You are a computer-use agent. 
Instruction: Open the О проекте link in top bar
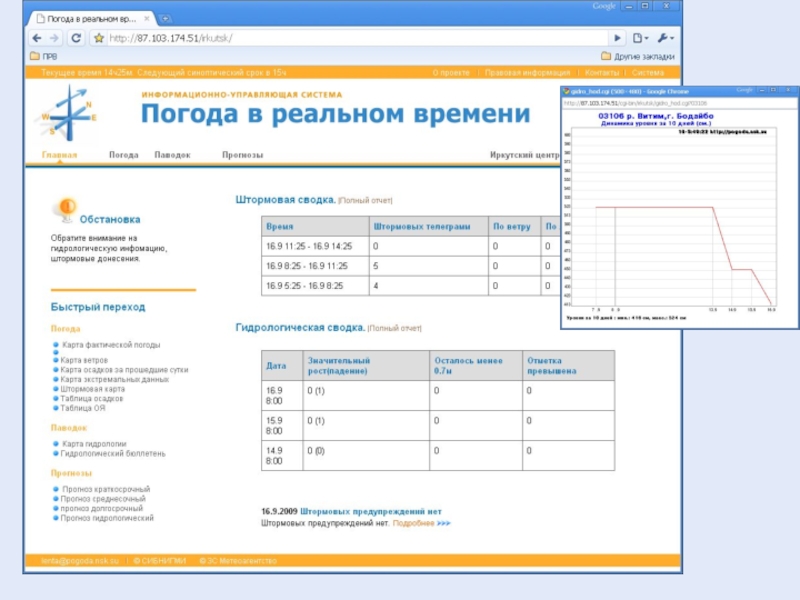(x=451, y=72)
